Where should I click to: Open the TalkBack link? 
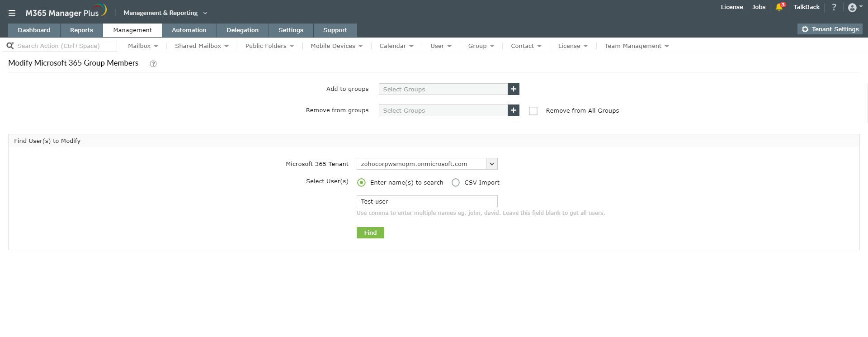(x=807, y=7)
